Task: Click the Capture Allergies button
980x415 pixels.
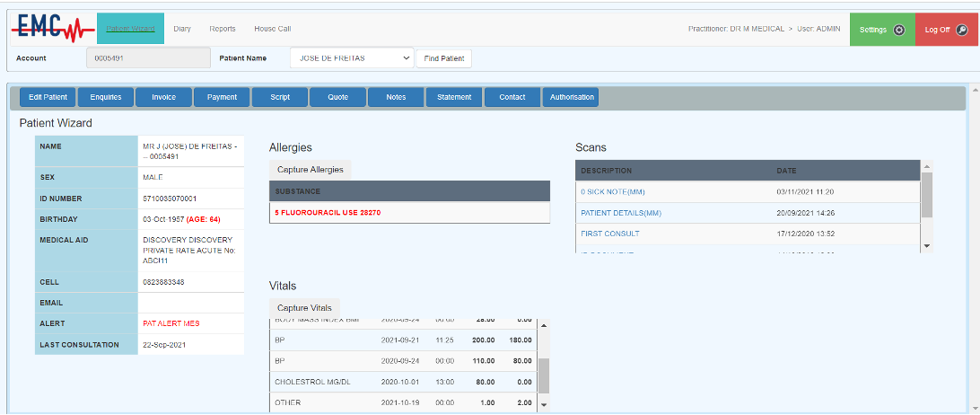Action: click(310, 170)
